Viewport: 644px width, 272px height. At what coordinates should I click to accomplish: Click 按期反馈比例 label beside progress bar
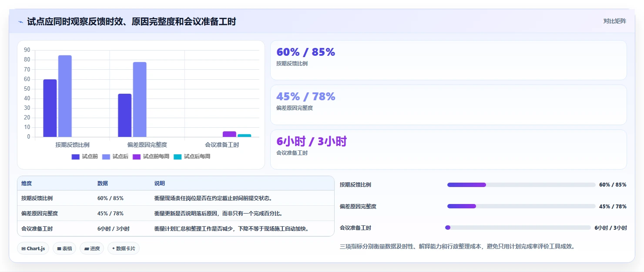(x=356, y=185)
